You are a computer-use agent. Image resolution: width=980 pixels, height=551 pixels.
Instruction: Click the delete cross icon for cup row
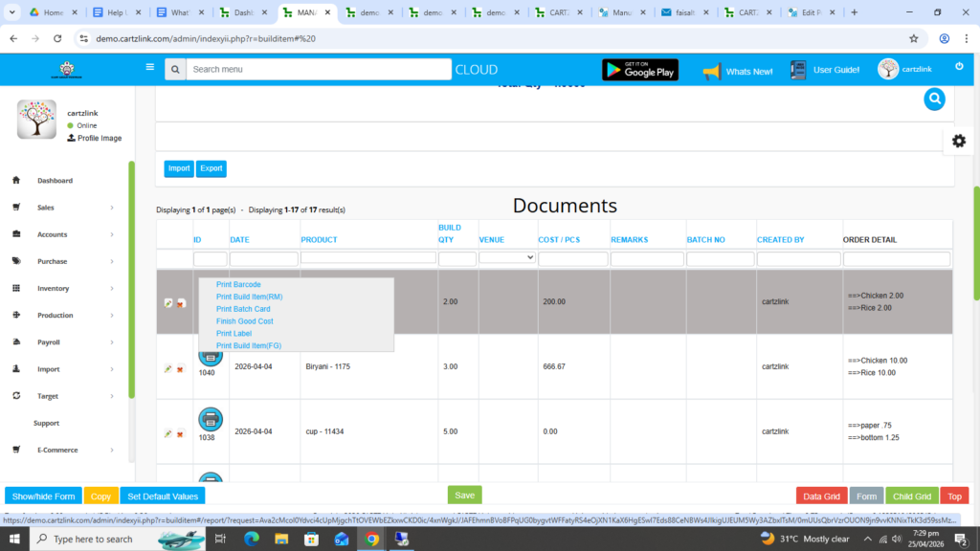(x=180, y=434)
